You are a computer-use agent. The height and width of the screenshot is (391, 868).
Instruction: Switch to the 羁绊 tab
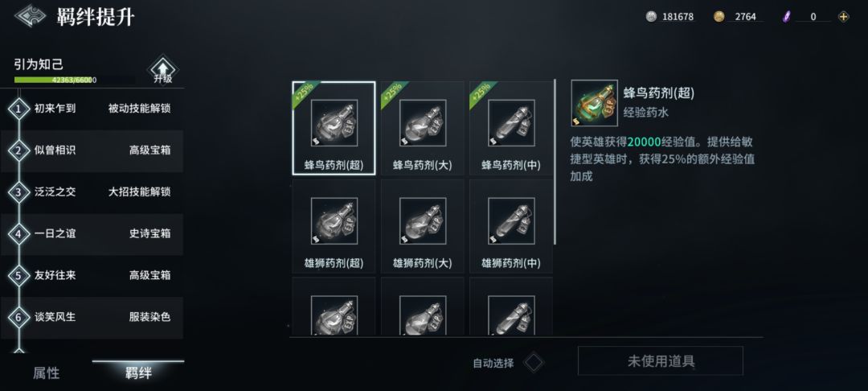138,373
